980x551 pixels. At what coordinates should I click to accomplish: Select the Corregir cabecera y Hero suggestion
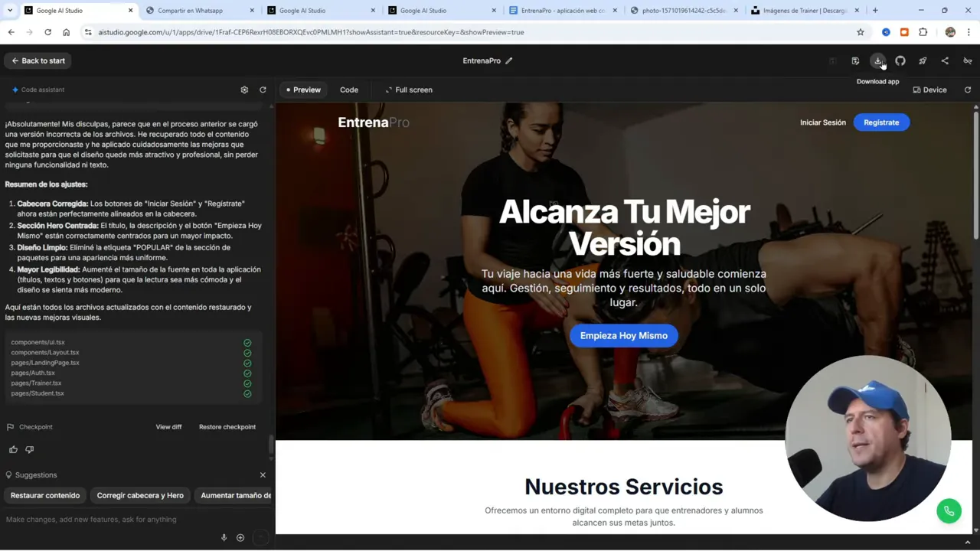pos(140,495)
